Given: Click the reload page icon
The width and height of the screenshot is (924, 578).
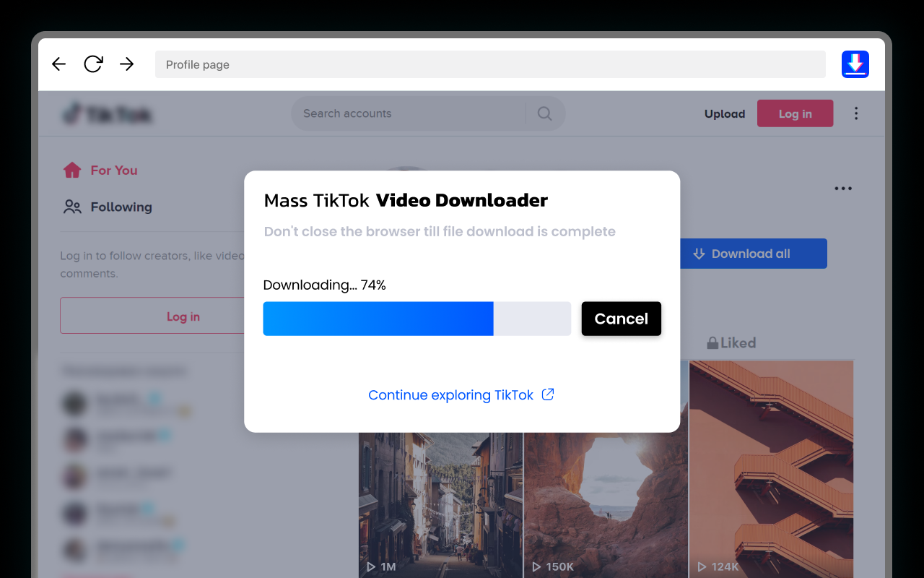Looking at the screenshot, I should [92, 64].
